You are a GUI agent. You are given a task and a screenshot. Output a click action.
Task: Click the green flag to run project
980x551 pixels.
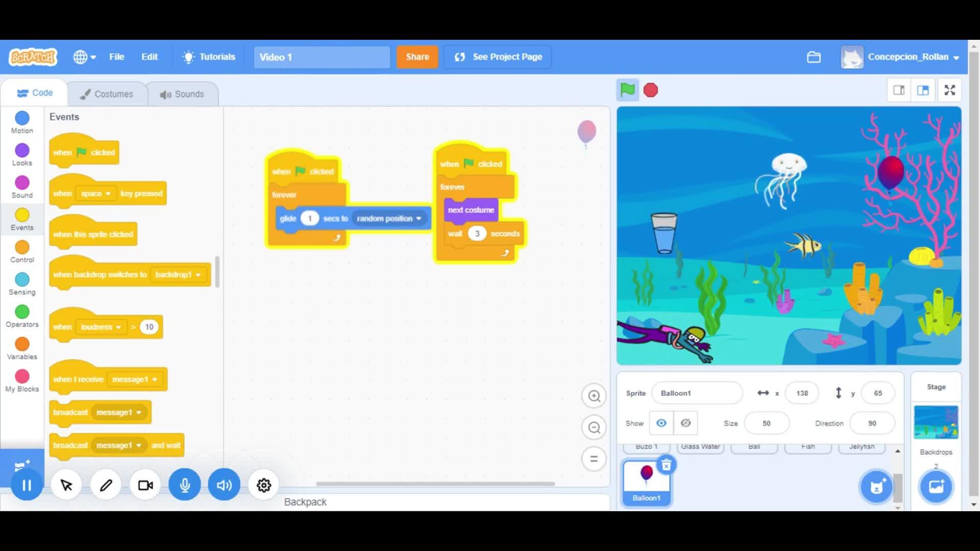[x=627, y=90]
